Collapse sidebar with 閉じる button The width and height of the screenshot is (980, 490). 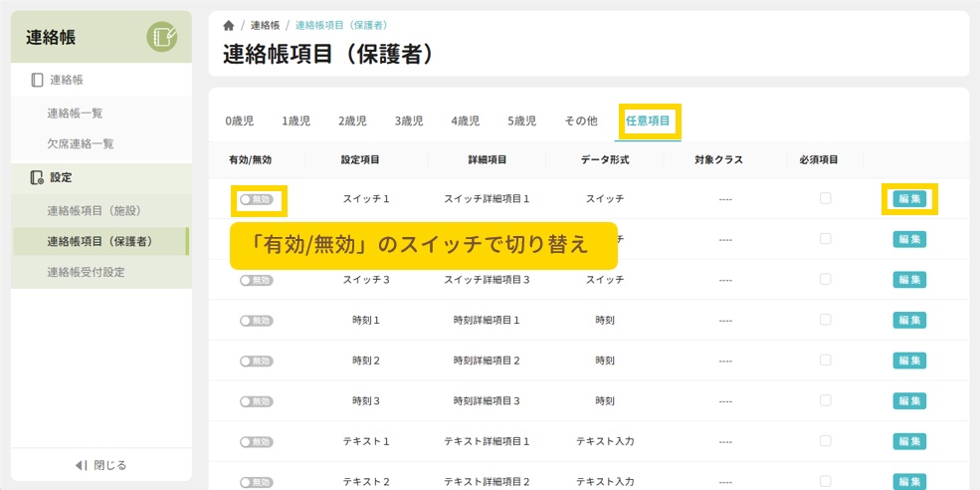(101, 465)
